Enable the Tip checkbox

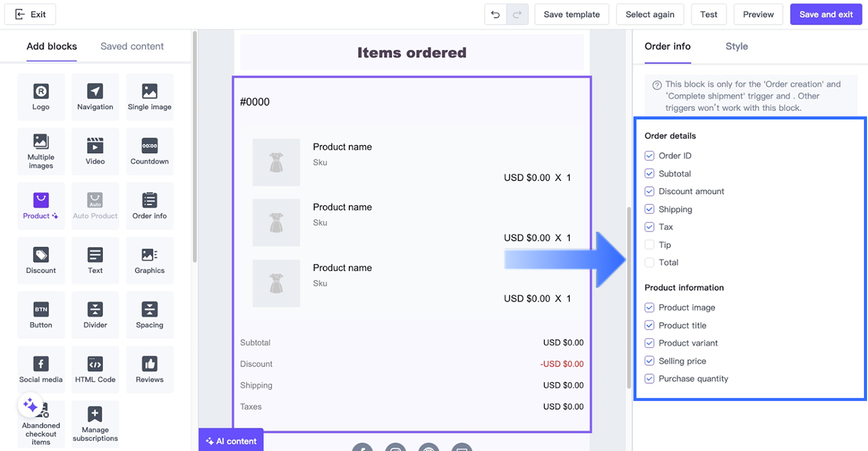click(649, 245)
